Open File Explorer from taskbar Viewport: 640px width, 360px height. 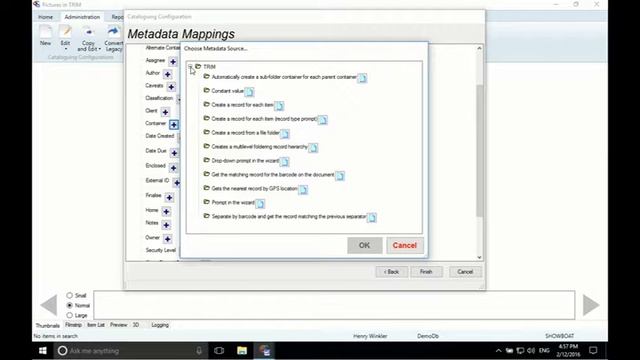[242, 351]
